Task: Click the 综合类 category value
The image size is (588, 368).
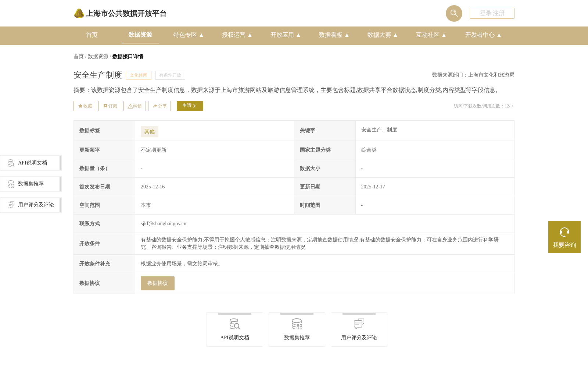Action: click(369, 150)
